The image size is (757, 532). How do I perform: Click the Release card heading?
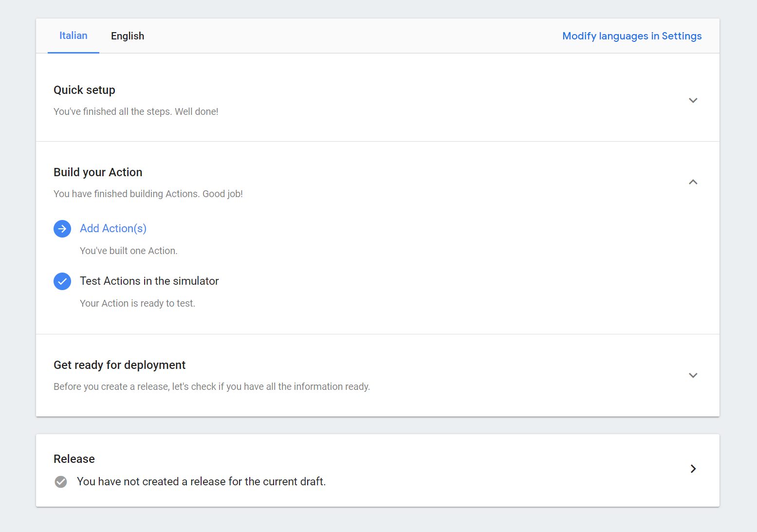point(74,459)
